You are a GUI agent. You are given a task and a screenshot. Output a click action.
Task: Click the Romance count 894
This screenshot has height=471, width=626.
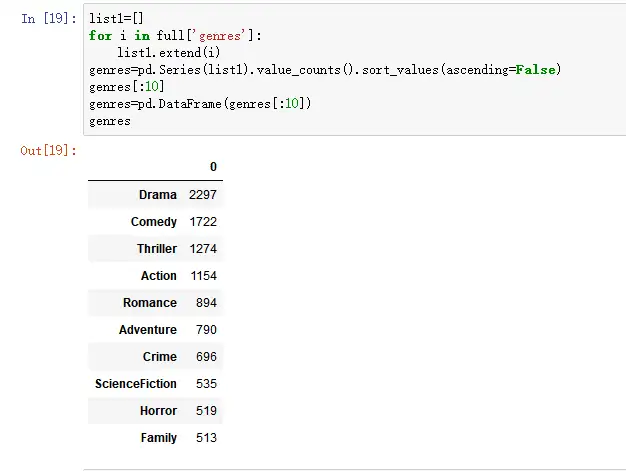click(206, 303)
